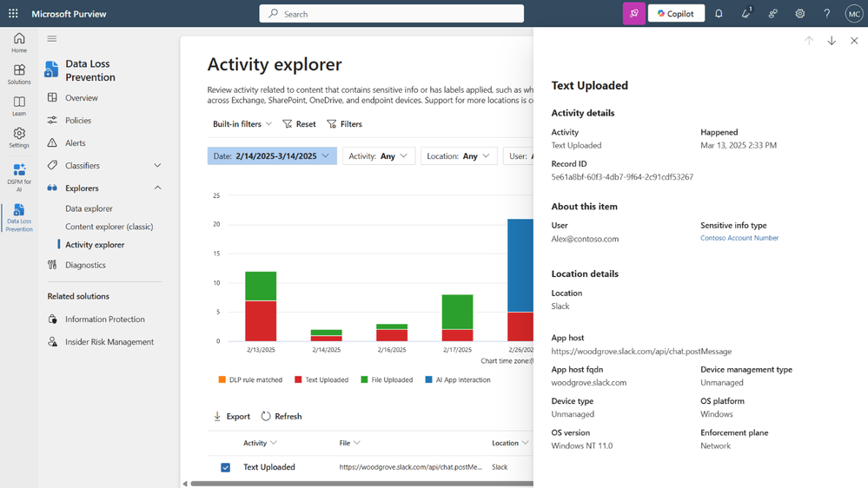Viewport: 868px width, 488px height.
Task: Open Insider Risk Management related solution
Action: [109, 342]
